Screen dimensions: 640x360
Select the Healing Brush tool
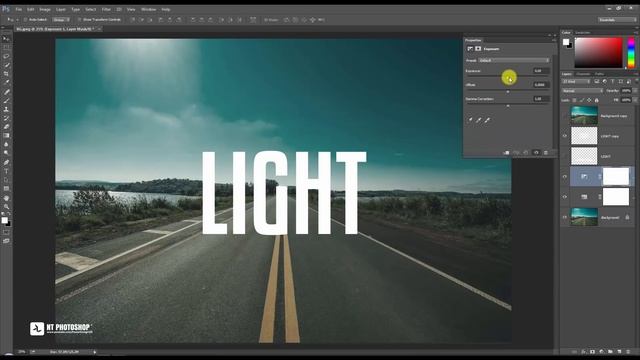click(x=6, y=92)
